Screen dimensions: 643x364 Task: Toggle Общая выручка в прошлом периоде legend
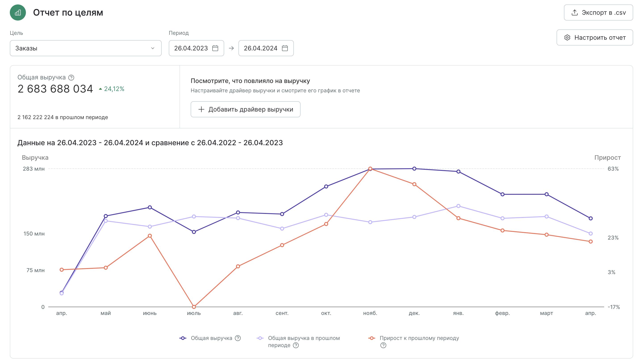304,341
